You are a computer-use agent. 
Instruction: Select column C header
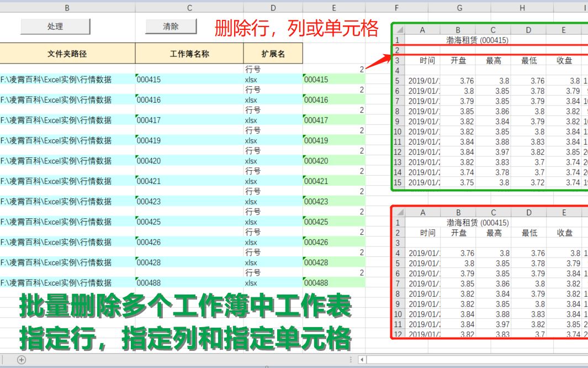click(189, 8)
